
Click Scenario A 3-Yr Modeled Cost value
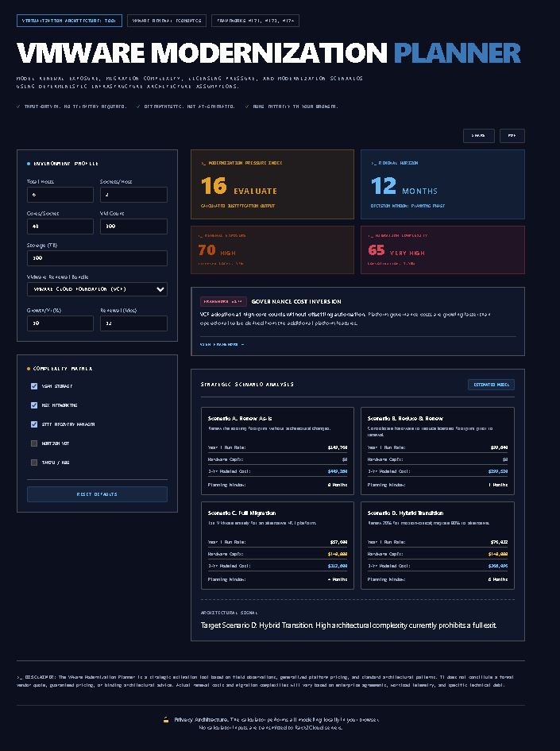338,471
